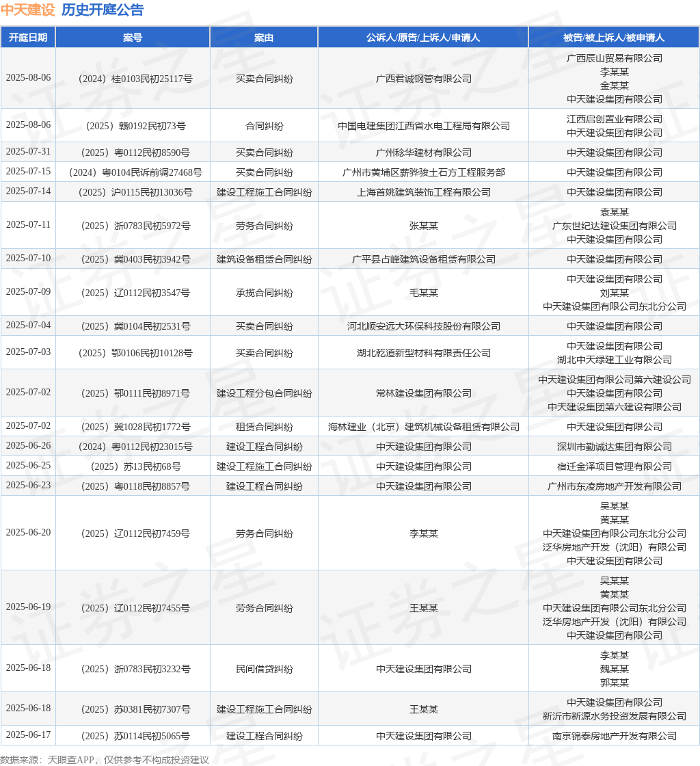Select case number (2025)苏0381民初7307号
Viewport: 700px width, 766px height.
tap(135, 709)
